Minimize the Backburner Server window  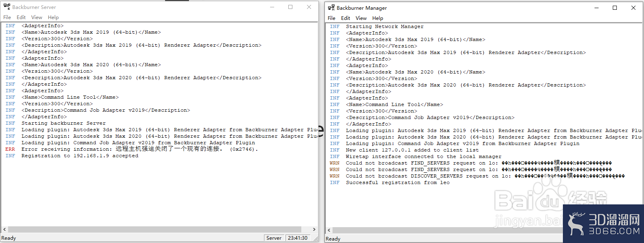272,7
